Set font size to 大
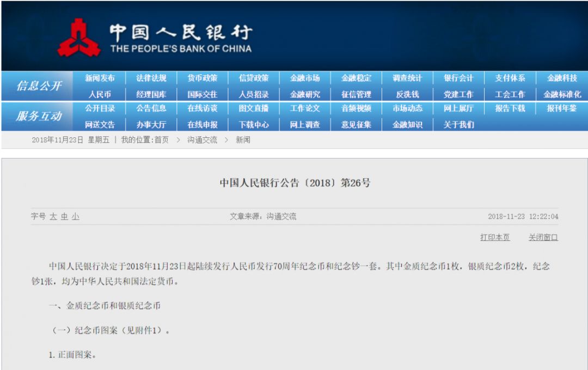The image size is (588, 370). (x=53, y=216)
